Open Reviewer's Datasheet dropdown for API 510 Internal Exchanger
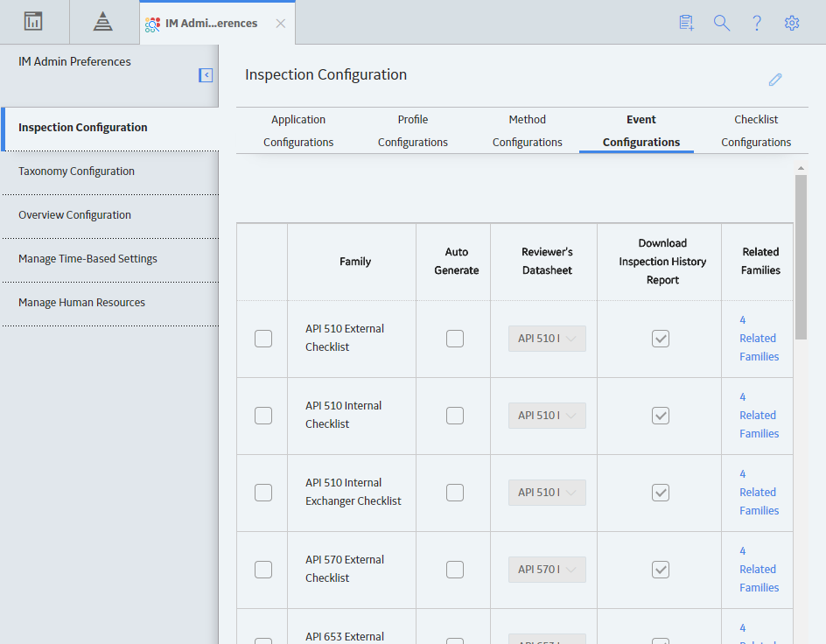Screen dimensions: 826x644 [x=547, y=493]
